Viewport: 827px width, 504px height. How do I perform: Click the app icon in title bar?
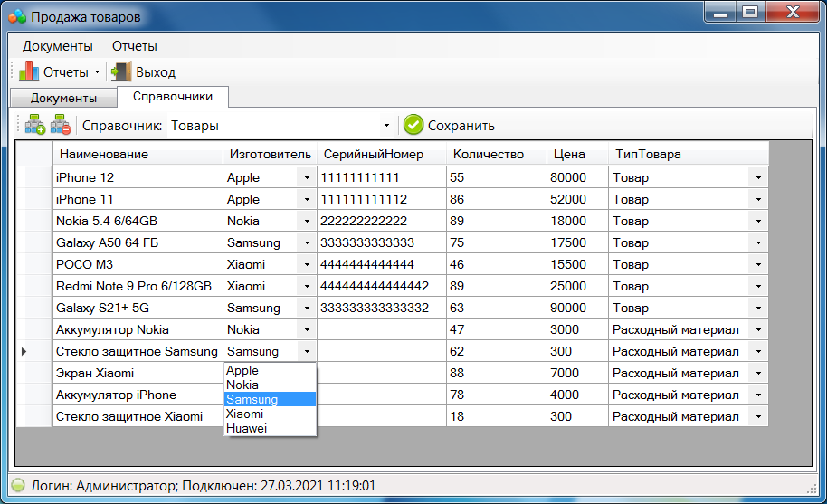[x=17, y=17]
